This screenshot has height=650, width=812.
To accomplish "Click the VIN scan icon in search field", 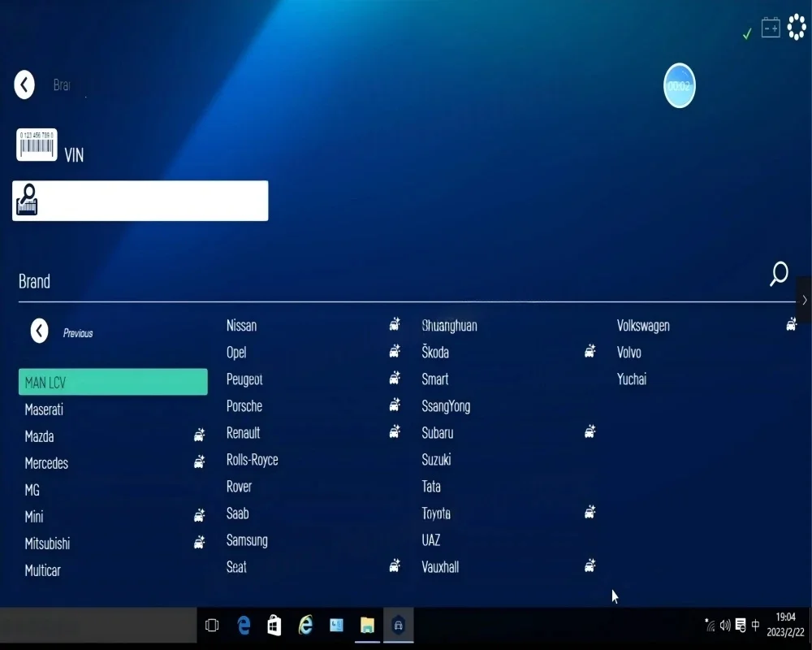I will (27, 200).
